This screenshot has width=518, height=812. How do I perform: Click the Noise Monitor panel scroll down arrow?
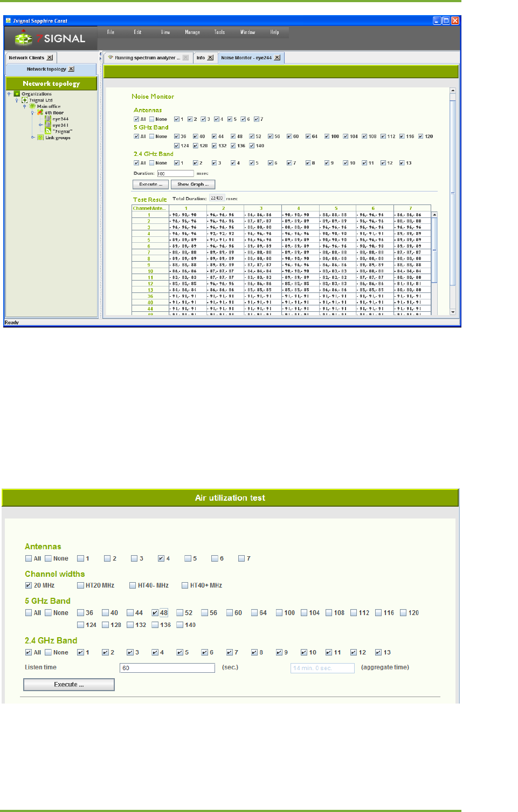click(x=453, y=312)
